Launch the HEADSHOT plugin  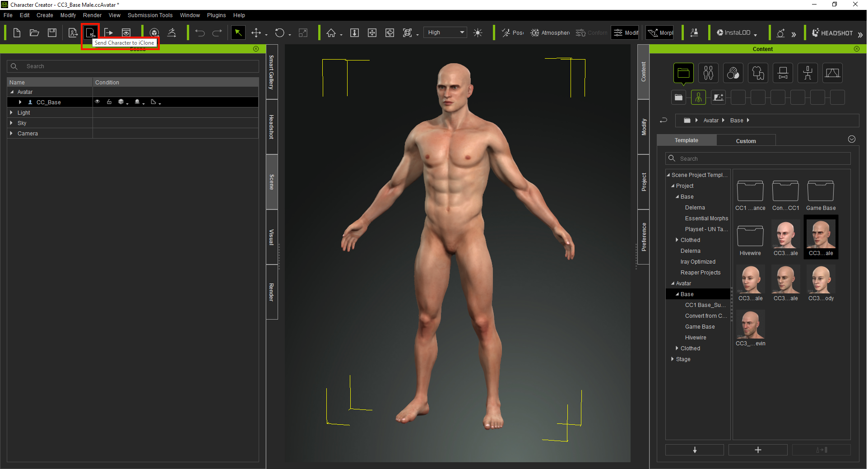pyautogui.click(x=832, y=33)
